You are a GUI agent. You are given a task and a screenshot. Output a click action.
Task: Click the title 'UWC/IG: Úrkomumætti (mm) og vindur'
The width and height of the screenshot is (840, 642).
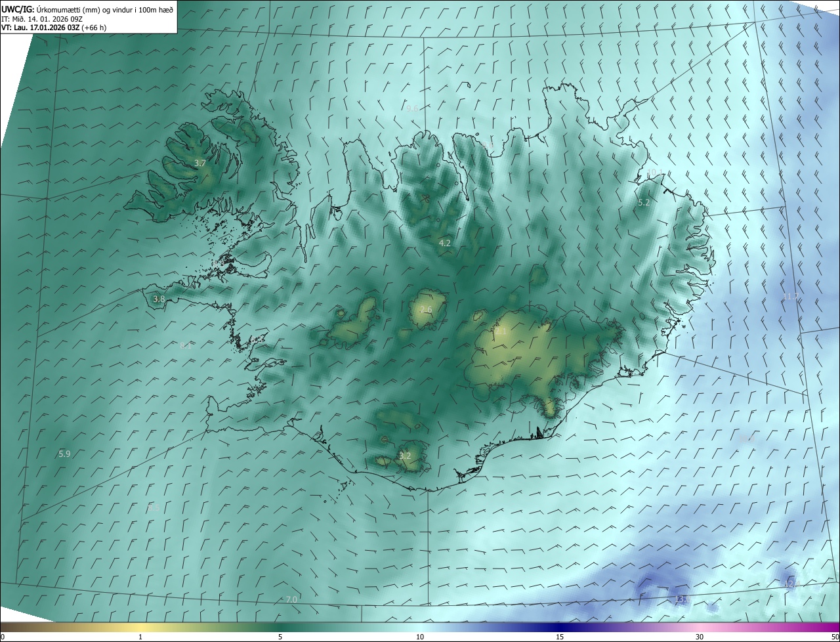[x=89, y=9]
